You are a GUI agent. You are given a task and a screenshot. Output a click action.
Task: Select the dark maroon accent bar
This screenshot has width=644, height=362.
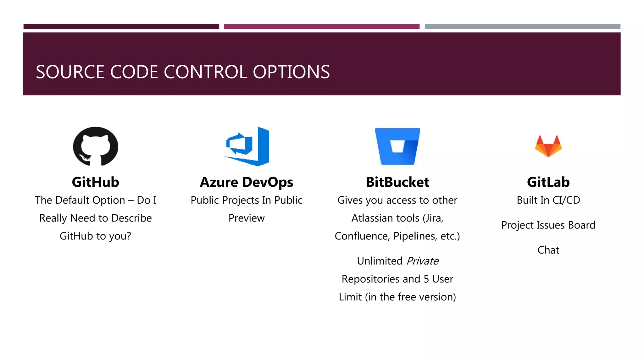click(x=121, y=27)
